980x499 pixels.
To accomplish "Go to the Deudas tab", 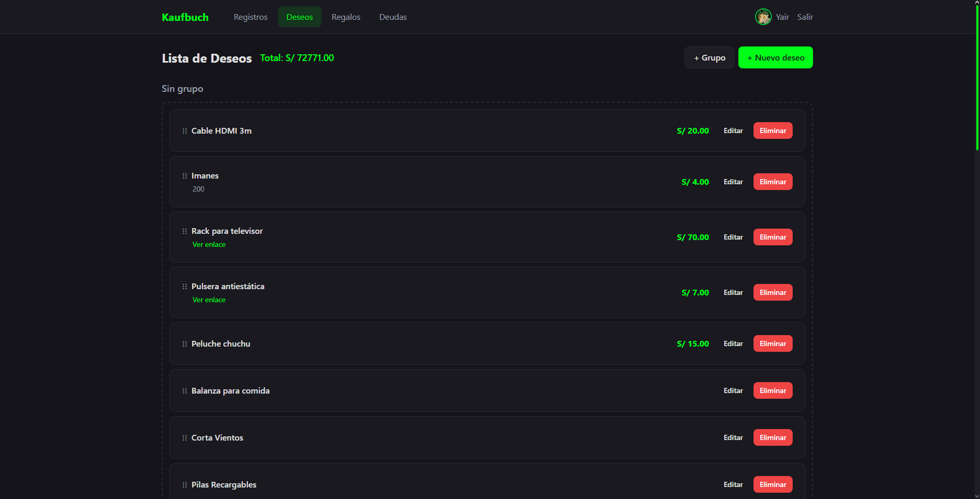I will [393, 17].
